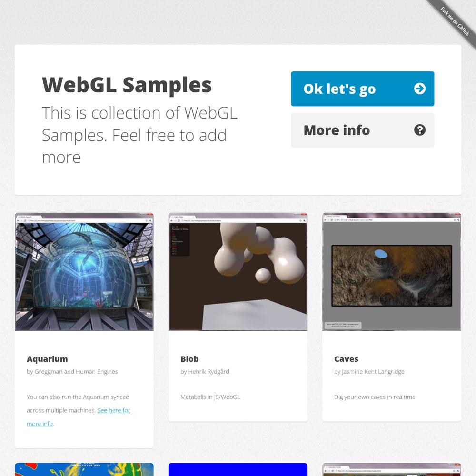The width and height of the screenshot is (476, 476).
Task: Click the question mark icon on More info
Action: [x=419, y=130]
